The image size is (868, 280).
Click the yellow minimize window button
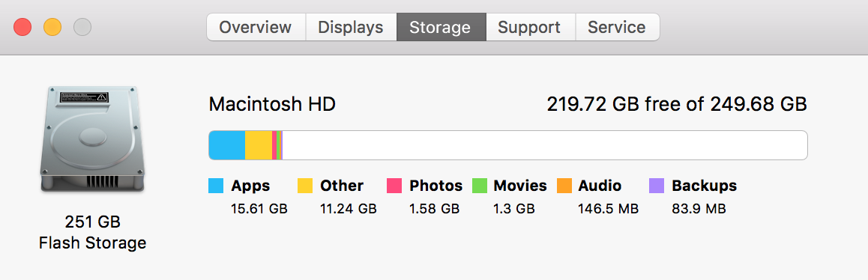pyautogui.click(x=52, y=27)
